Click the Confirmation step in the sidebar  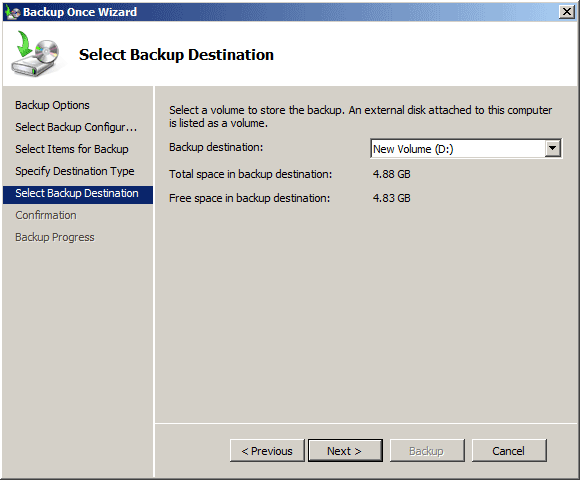point(46,215)
